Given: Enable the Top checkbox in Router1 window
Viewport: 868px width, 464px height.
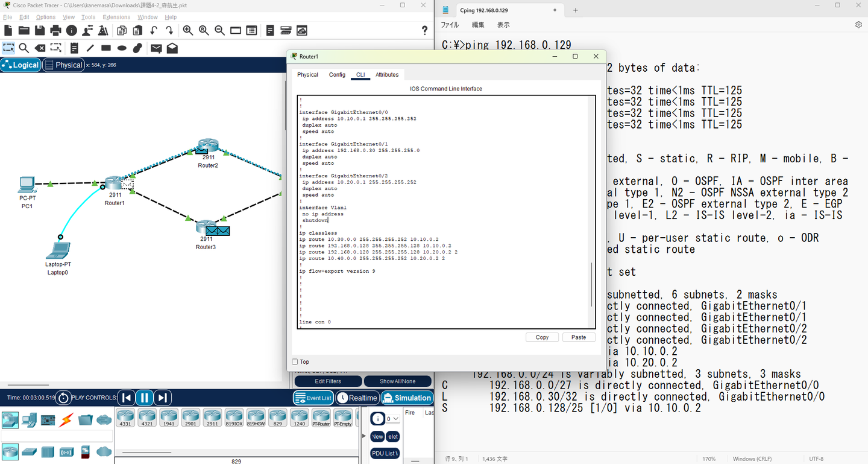Looking at the screenshot, I should (295, 362).
